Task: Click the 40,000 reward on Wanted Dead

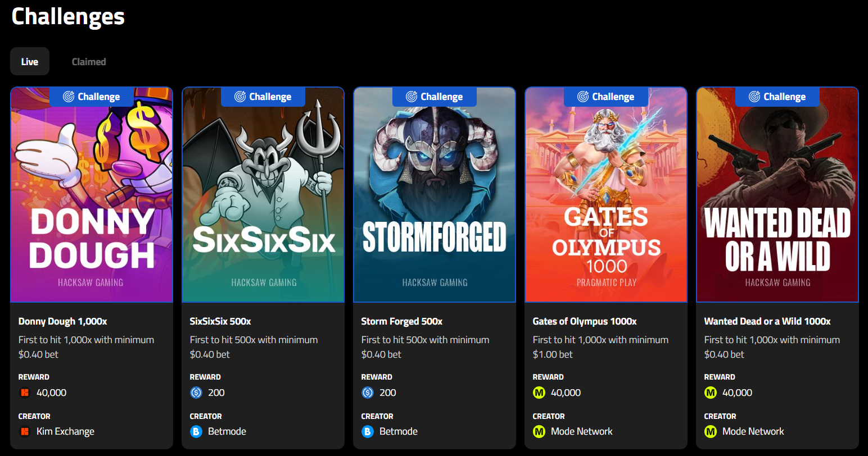Action: 737,393
